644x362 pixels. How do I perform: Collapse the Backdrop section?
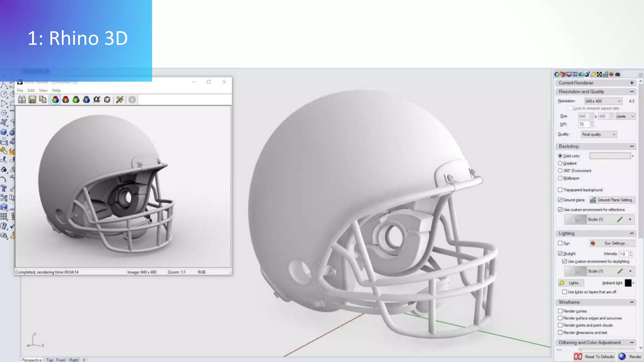pyautogui.click(x=632, y=146)
